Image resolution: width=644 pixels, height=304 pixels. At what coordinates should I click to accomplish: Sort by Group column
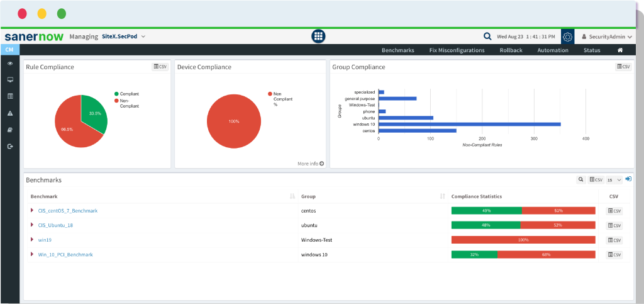point(442,196)
